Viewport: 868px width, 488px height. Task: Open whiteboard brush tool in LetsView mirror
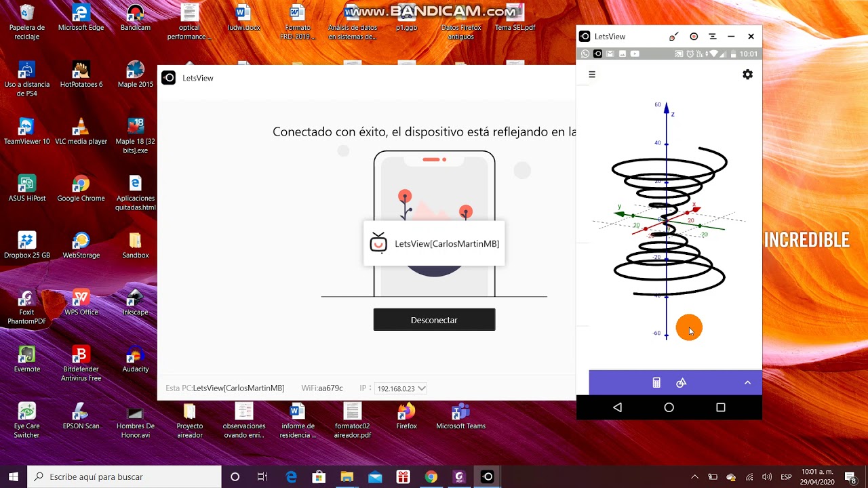tap(673, 37)
